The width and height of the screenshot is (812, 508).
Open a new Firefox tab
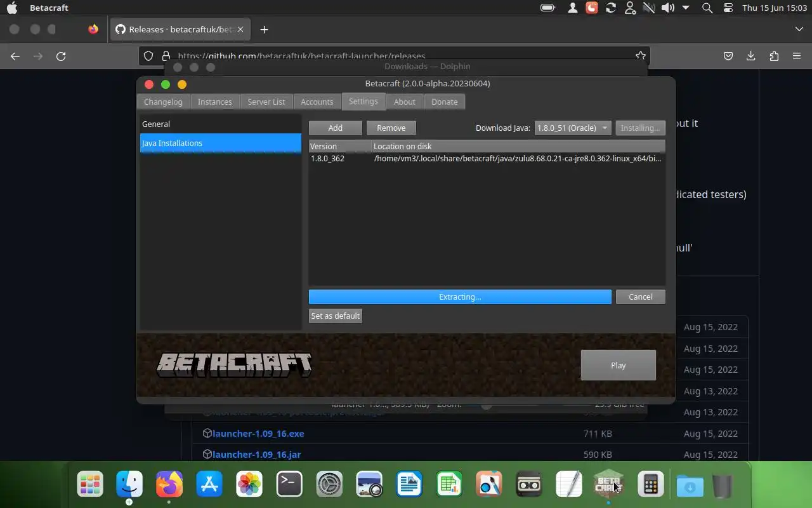click(x=264, y=29)
